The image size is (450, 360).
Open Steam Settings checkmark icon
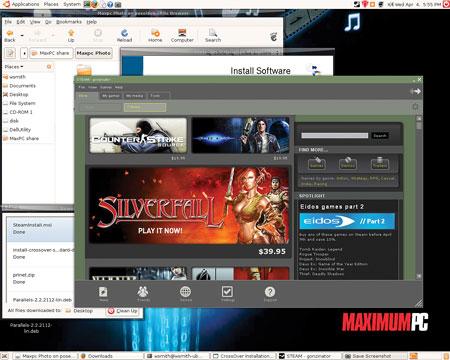click(227, 293)
